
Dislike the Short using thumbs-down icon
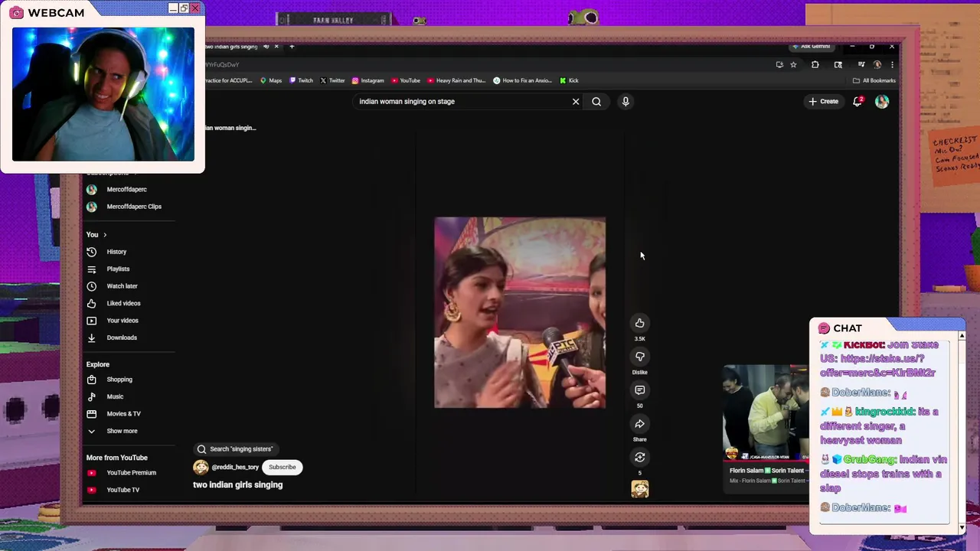tap(639, 357)
